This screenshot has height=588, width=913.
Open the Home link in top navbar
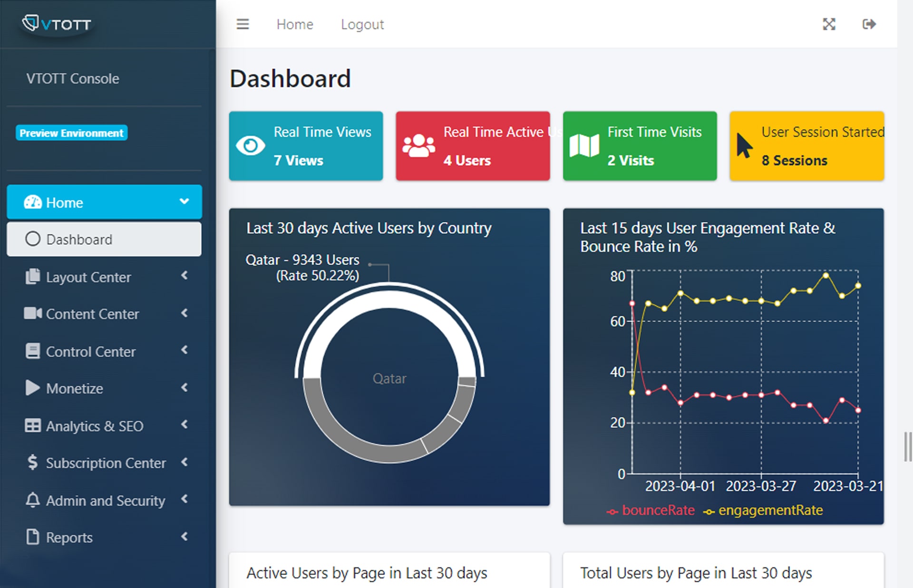[x=295, y=24]
